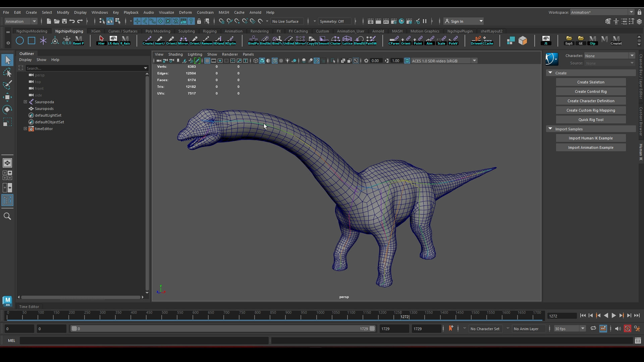
Task: Open the Animation menu set dropdown
Action: [x=21, y=21]
